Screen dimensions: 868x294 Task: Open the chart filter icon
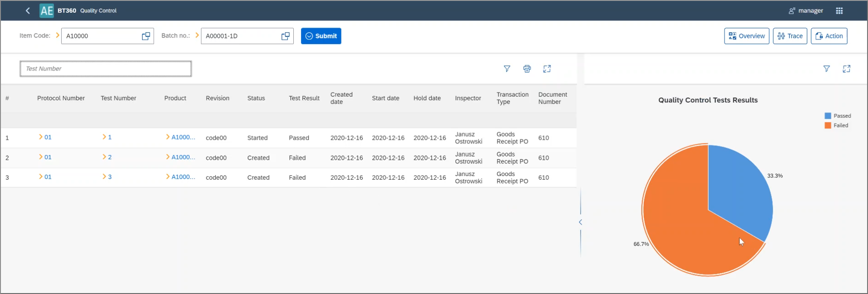(827, 69)
